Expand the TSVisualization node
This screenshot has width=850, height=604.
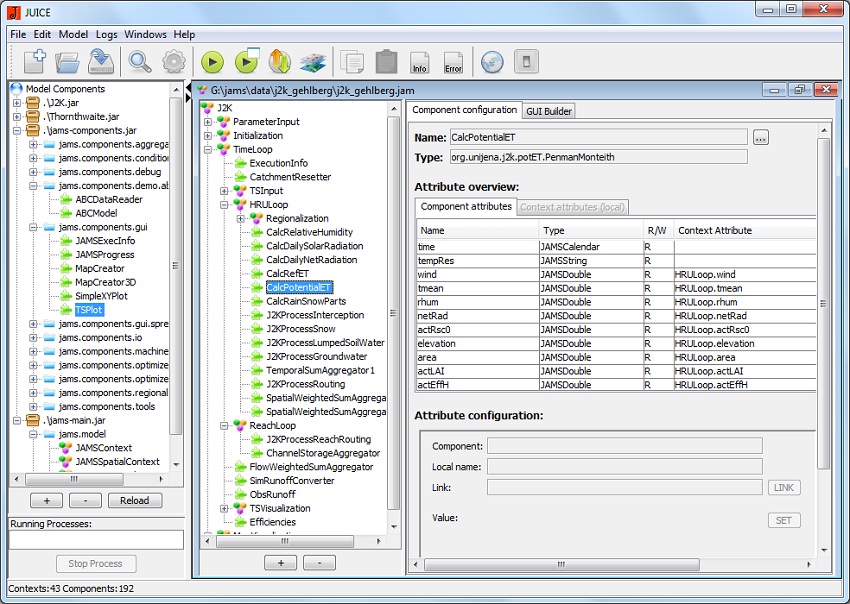pos(224,508)
